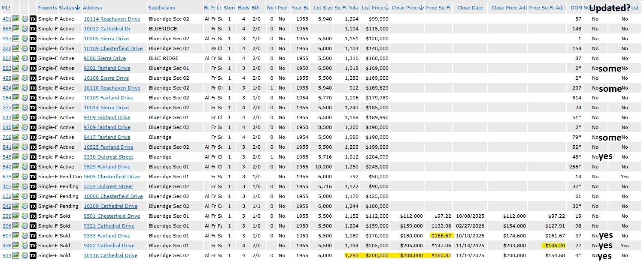Click TX icon for 10205 Sierra Drive

point(33,39)
